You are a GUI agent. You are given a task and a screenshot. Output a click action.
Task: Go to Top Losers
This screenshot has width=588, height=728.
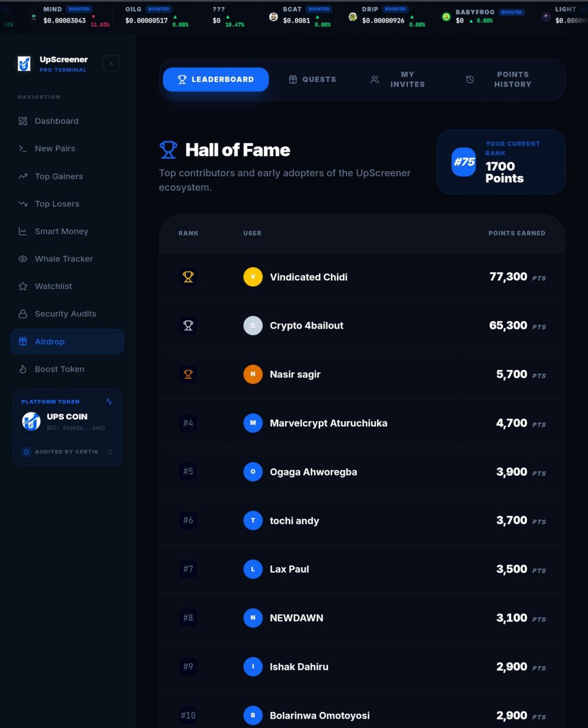pyautogui.click(x=67, y=204)
